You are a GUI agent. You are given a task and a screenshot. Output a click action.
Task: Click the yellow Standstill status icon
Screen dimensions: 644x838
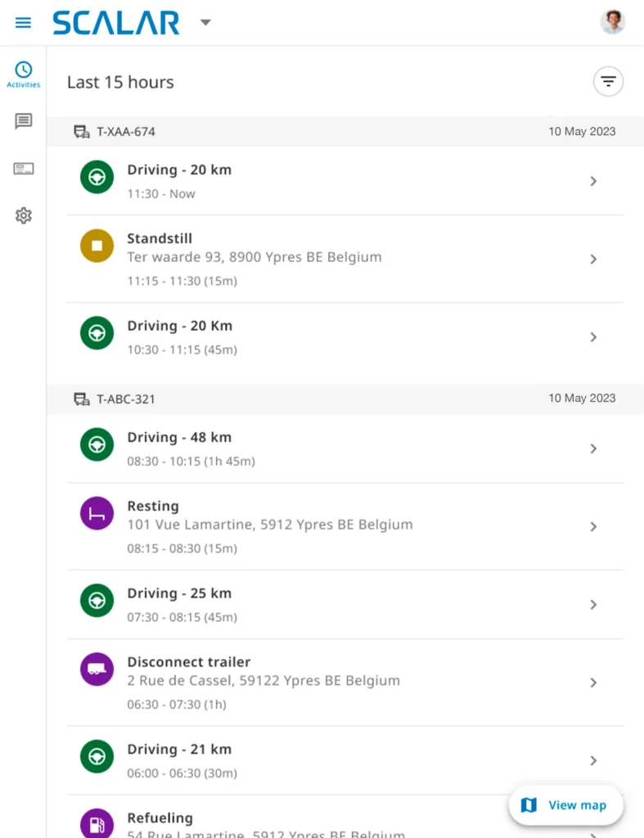(x=97, y=246)
